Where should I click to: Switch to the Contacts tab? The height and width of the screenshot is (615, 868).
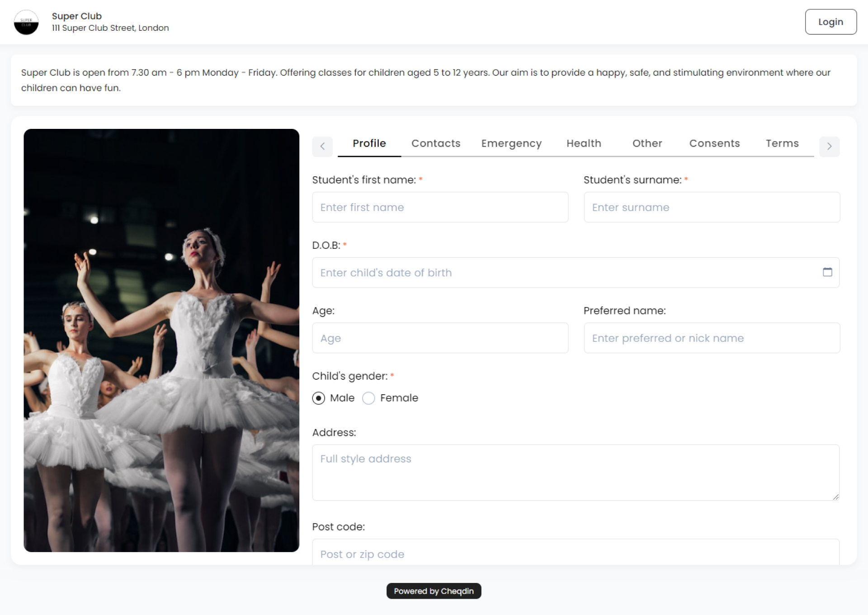pos(435,143)
